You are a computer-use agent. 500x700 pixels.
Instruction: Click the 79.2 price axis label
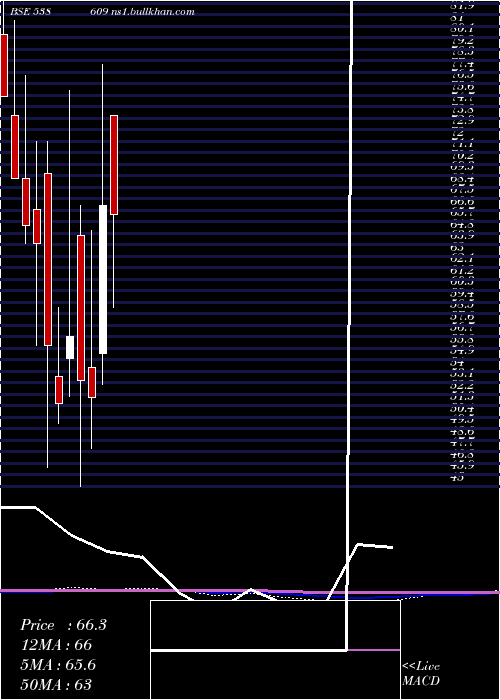[464, 42]
